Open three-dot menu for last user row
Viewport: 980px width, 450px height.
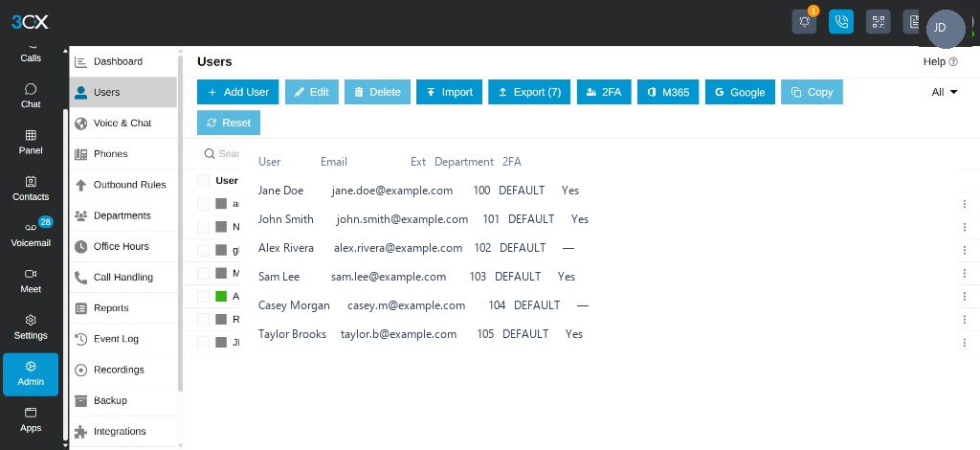point(965,343)
